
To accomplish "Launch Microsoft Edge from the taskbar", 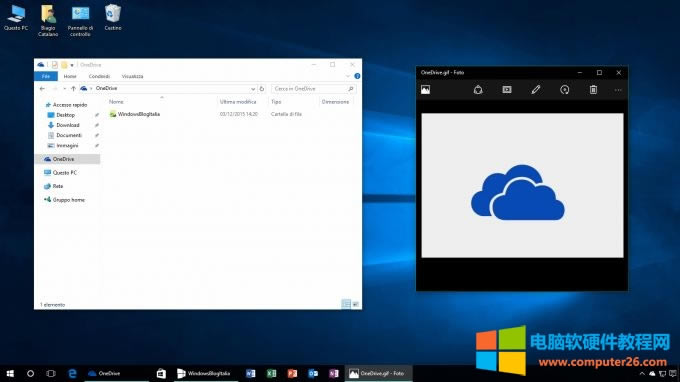I will point(72,373).
